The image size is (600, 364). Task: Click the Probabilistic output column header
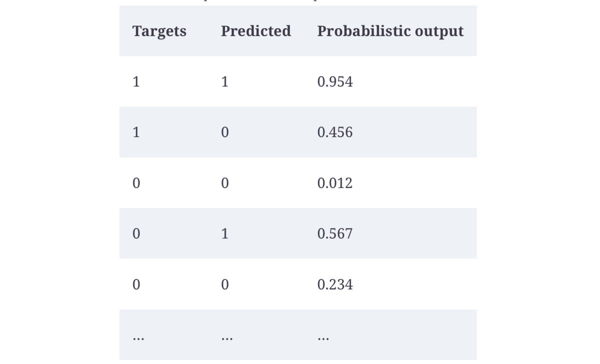(x=390, y=31)
